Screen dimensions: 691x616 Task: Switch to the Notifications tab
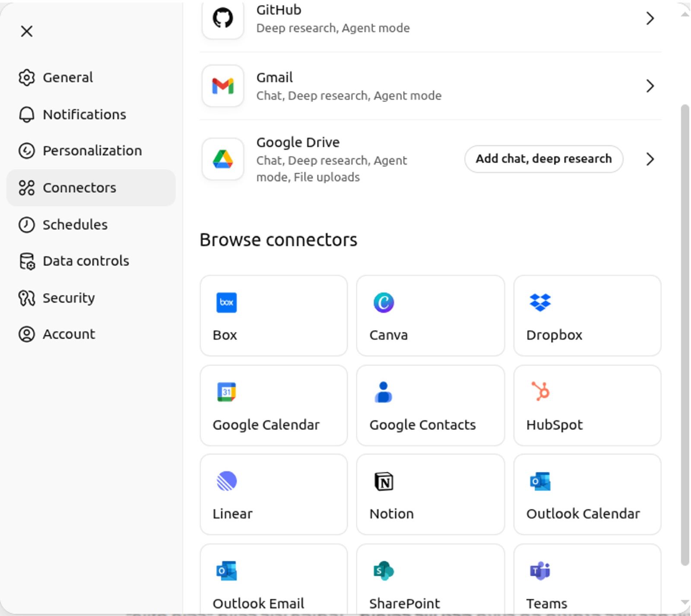point(91,114)
